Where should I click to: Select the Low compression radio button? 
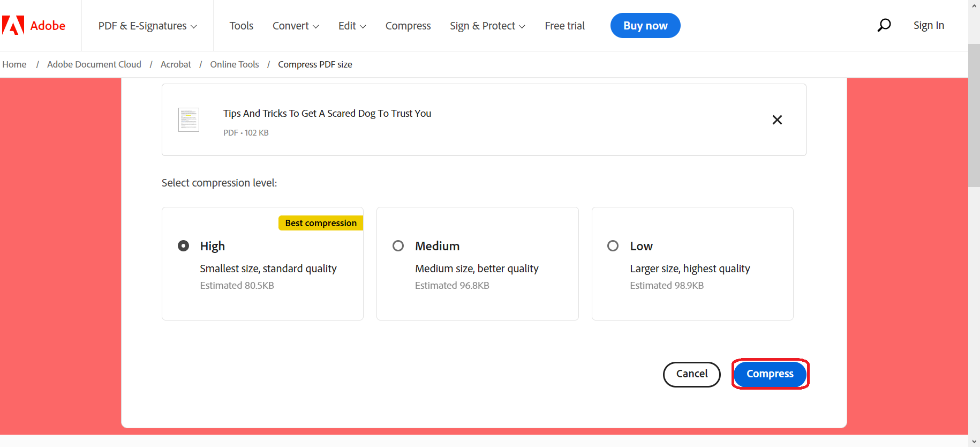(613, 246)
